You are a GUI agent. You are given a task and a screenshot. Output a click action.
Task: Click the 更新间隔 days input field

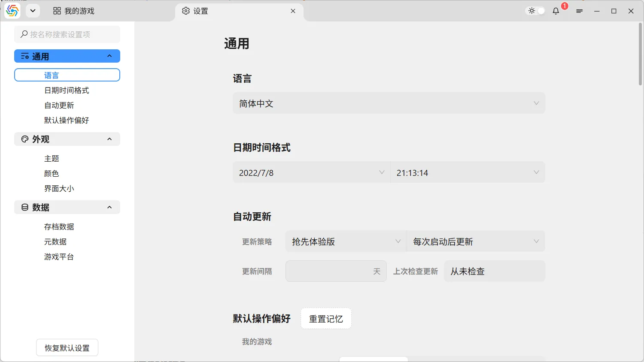click(x=328, y=271)
